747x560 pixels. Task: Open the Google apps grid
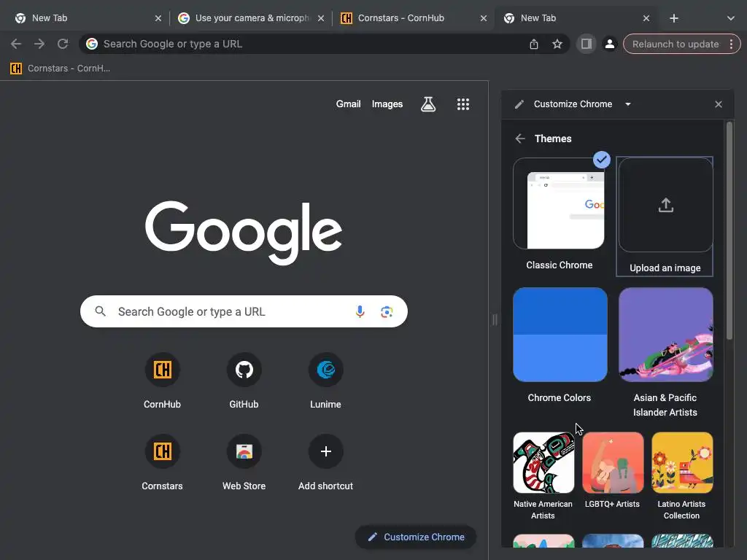coord(463,104)
